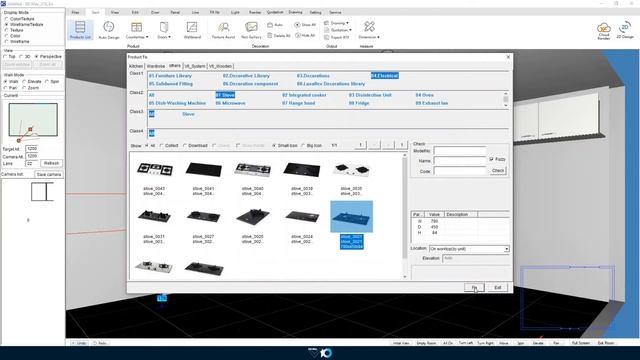
Task: Select the stove_0024 thumbnail
Action: [302, 216]
